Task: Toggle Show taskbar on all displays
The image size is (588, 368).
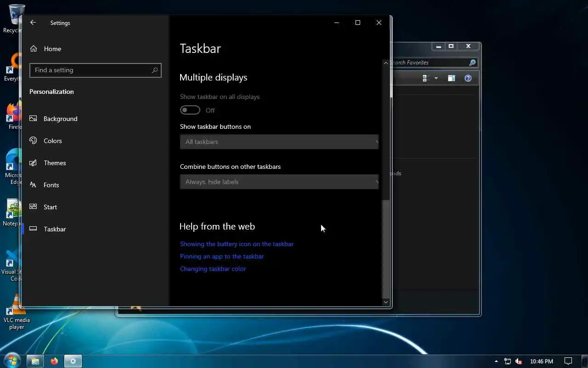Action: 190,110
